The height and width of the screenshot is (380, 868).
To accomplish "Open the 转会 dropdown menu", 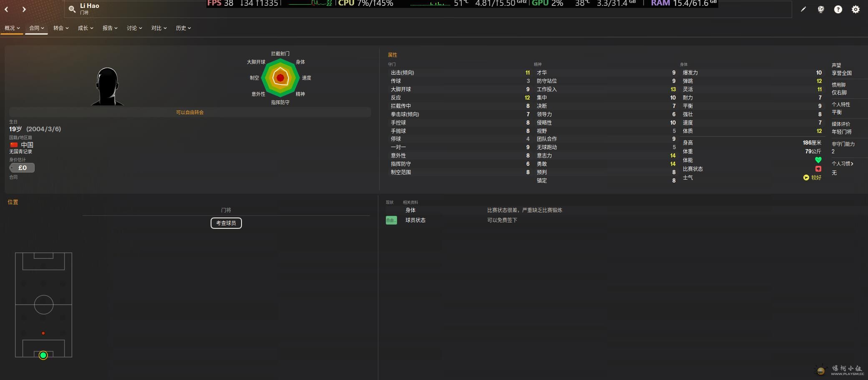I will [61, 28].
